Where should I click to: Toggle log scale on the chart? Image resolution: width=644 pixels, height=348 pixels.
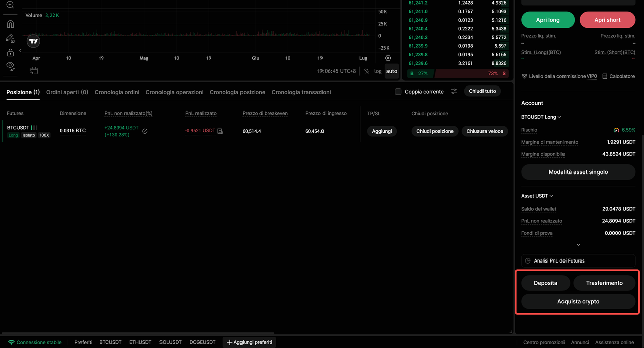378,71
